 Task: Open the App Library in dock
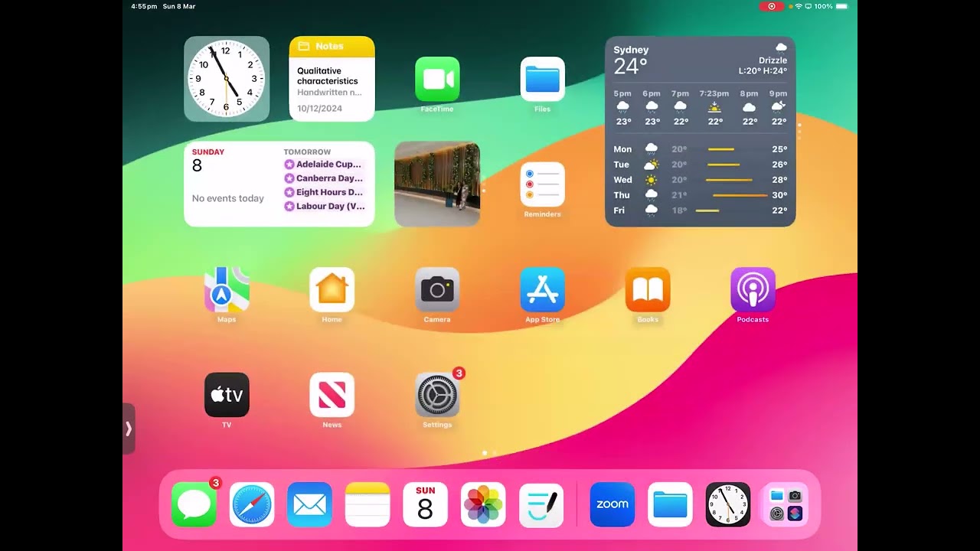click(x=786, y=504)
